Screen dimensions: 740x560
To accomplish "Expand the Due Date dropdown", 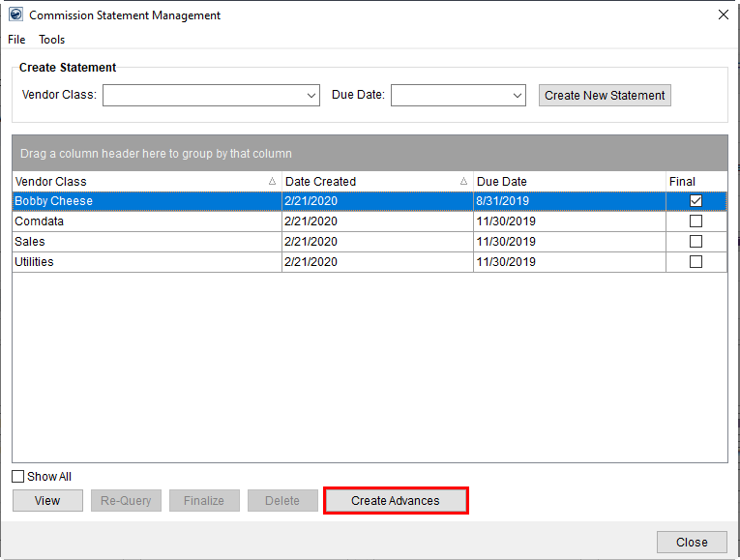I will click(x=517, y=96).
